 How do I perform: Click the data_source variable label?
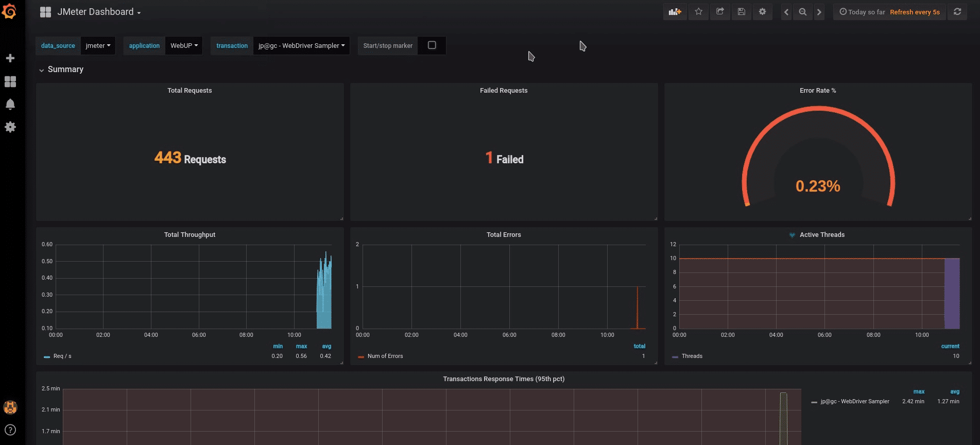pos(58,45)
